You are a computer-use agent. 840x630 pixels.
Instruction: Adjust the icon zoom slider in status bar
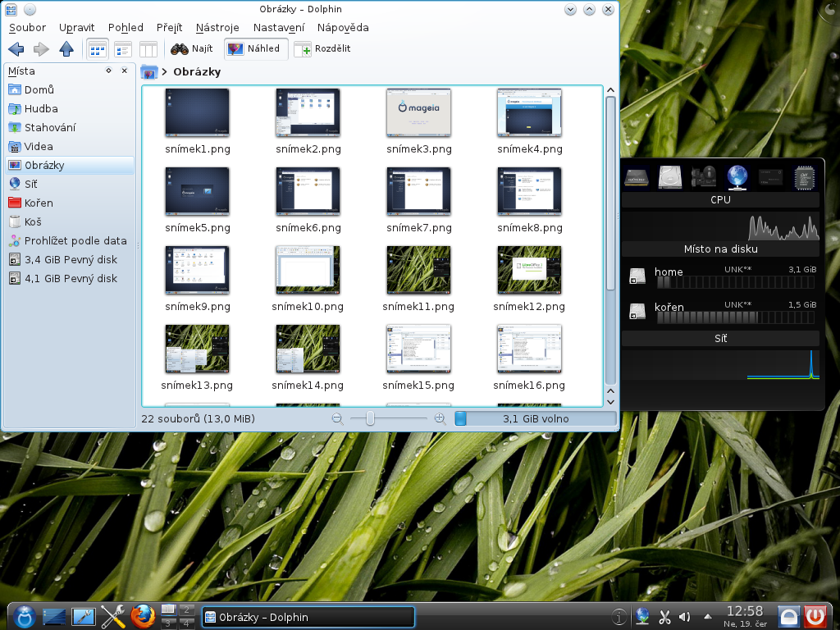[370, 418]
